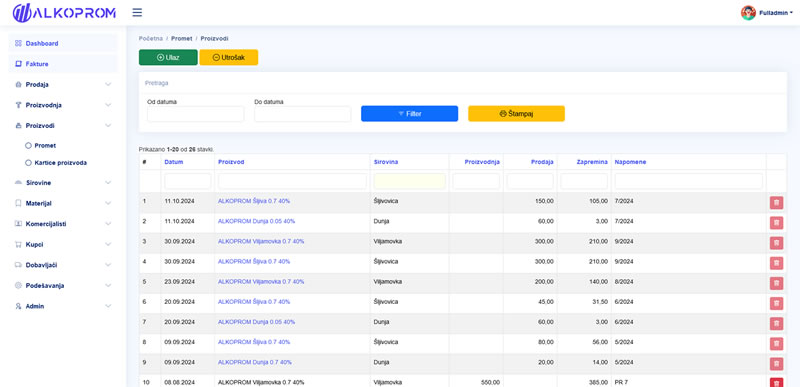Viewport: 800px width, 387px height.
Task: Open ALKOPROM Viljamovka 0.7 40% link in row 3
Action: point(261,241)
